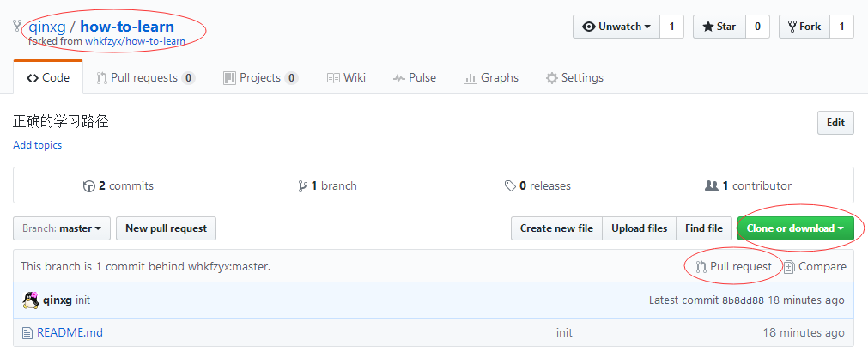Switch to the Projects tab
The image size is (868, 352).
(261, 77)
